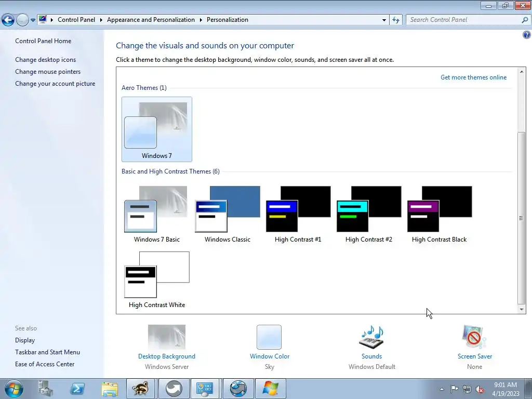This screenshot has width=532, height=399.
Task: Click Aero Themes (1) heading
Action: pyautogui.click(x=144, y=88)
